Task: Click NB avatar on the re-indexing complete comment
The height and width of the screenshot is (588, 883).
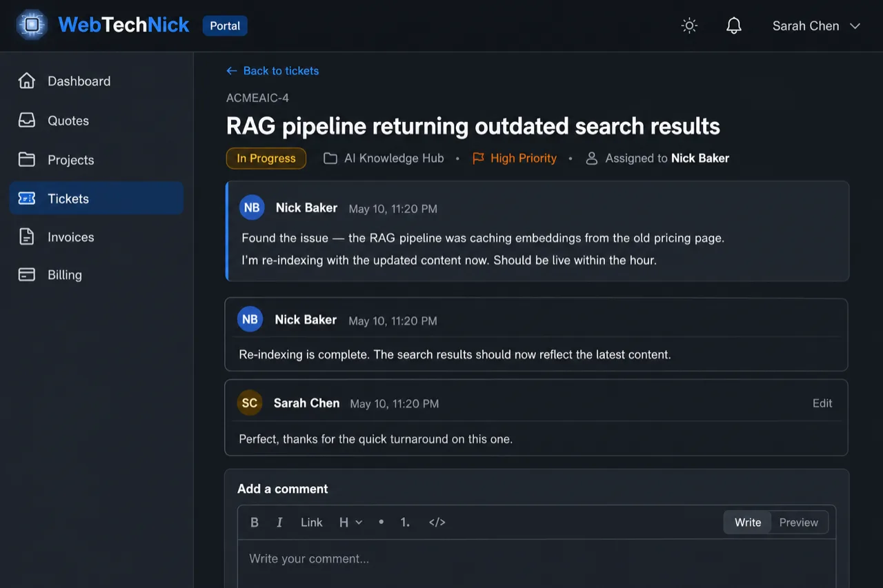Action: tap(250, 320)
